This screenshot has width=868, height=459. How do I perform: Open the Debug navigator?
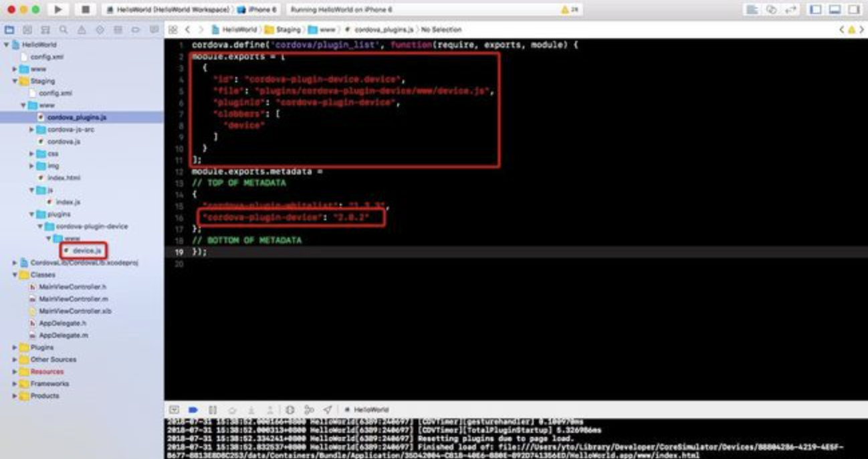pos(118,30)
